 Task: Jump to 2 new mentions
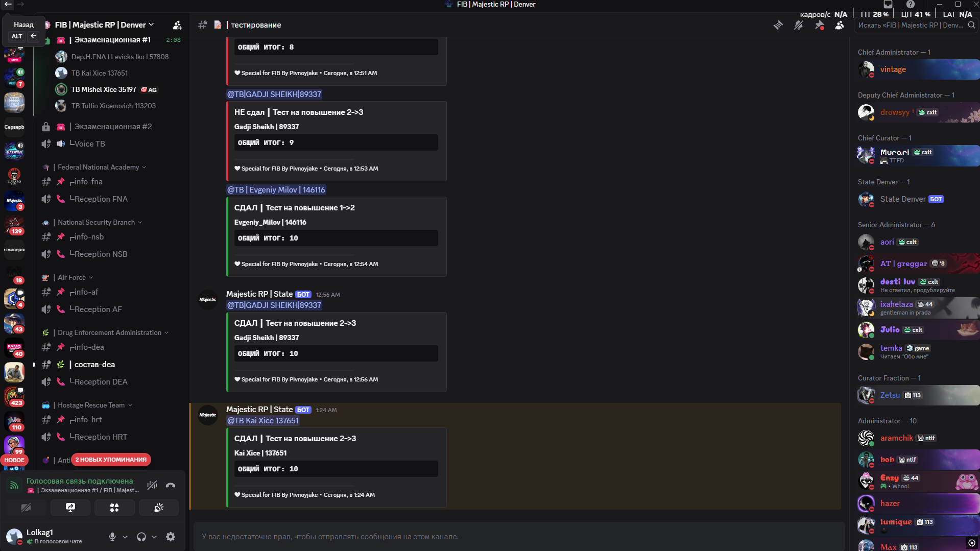tap(111, 460)
